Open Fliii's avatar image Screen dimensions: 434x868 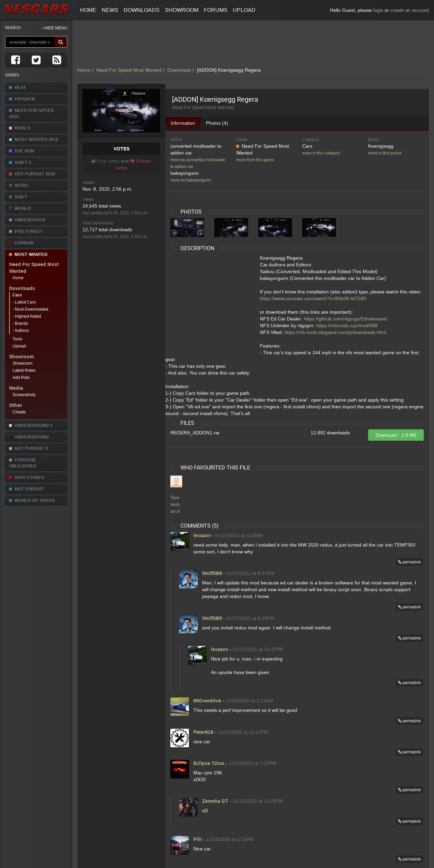179,845
